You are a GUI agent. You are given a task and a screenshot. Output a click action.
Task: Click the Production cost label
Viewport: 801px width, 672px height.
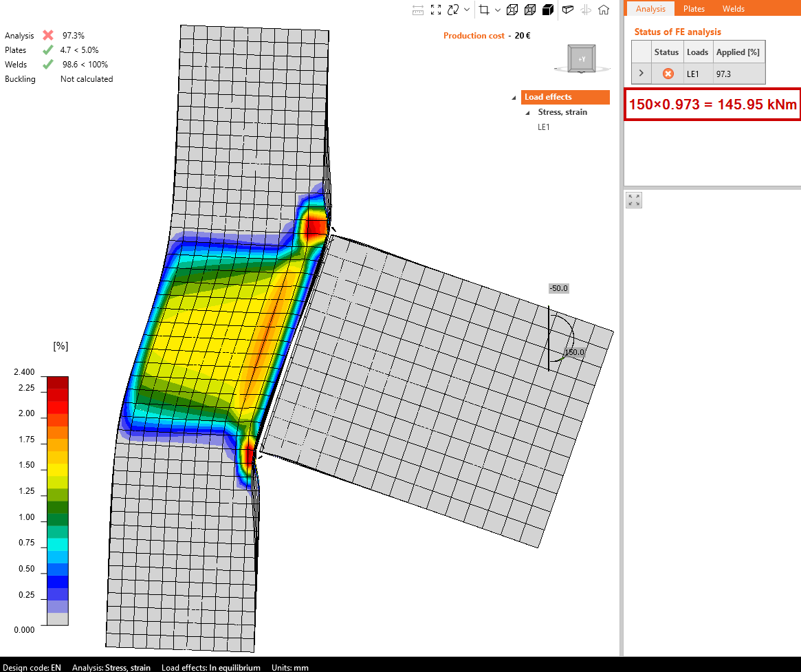pos(474,36)
